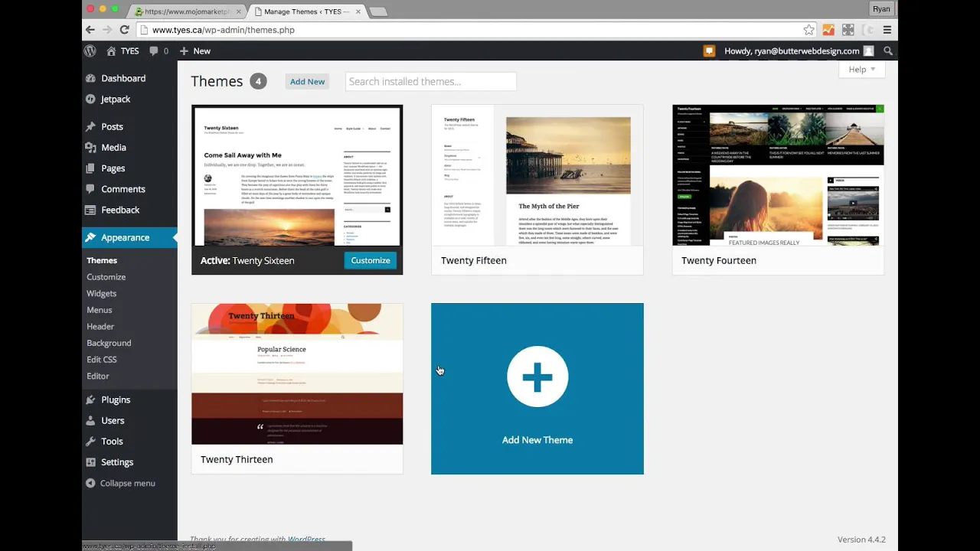This screenshot has width=980, height=551.
Task: Open the Edit CSS submenu item
Action: [102, 360]
